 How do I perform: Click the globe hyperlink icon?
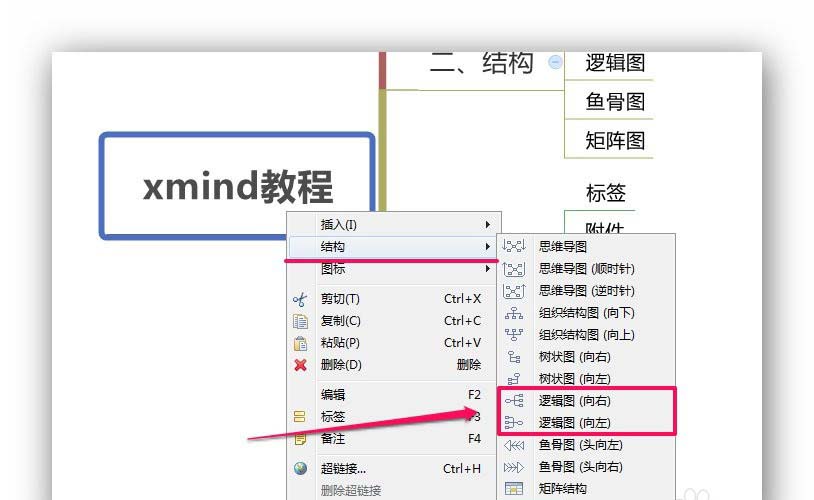[x=300, y=469]
